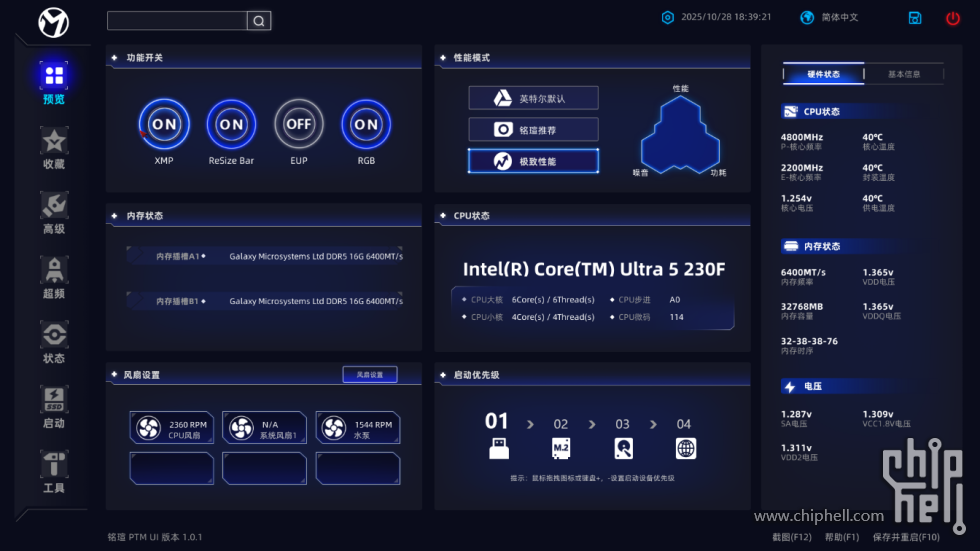
Task: Go to 超频 overclocking section
Action: coord(54,271)
